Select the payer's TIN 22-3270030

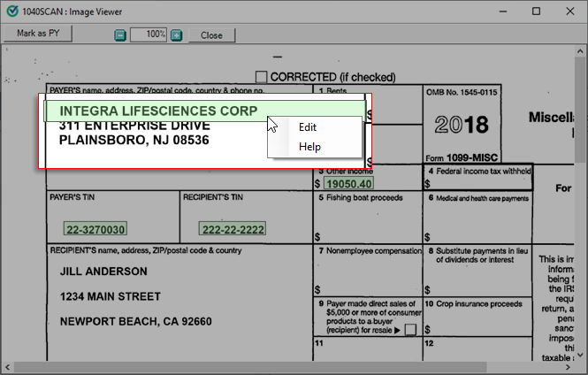coord(95,229)
